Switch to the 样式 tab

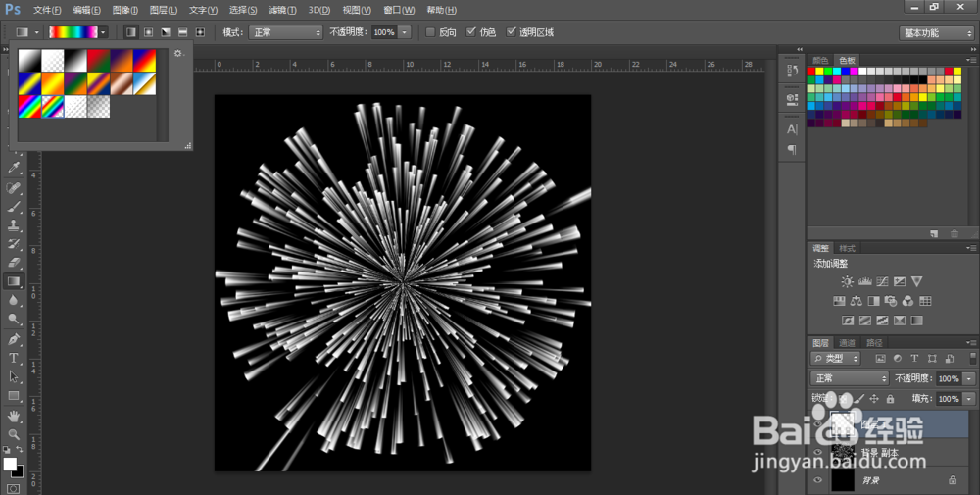(847, 248)
